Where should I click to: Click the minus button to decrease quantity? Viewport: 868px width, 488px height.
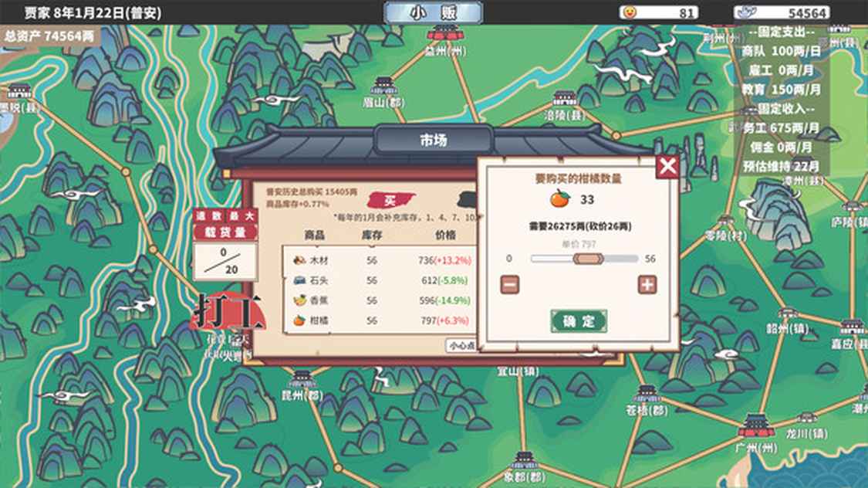coord(510,285)
